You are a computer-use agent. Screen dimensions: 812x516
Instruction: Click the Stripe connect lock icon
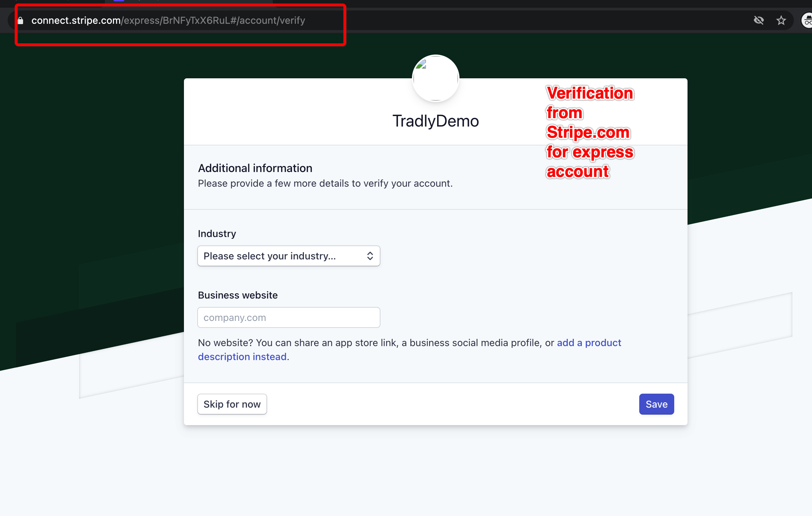(21, 20)
